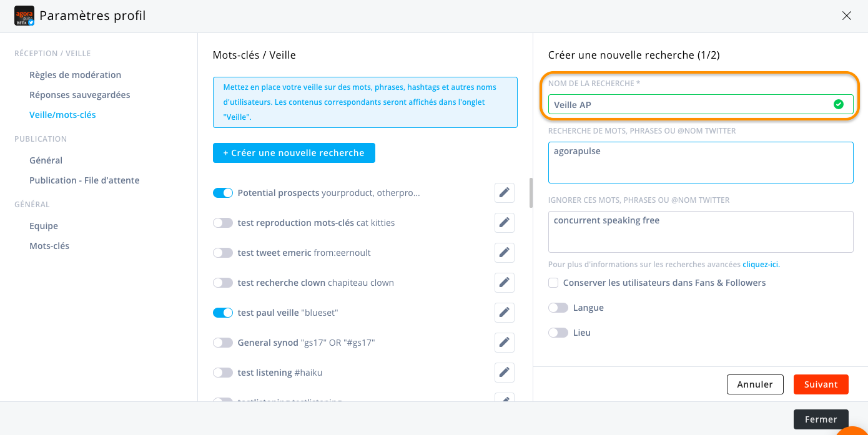Click pencil icon for test reproduction mots-clés
Image resolution: width=868 pixels, height=435 pixels.
505,223
